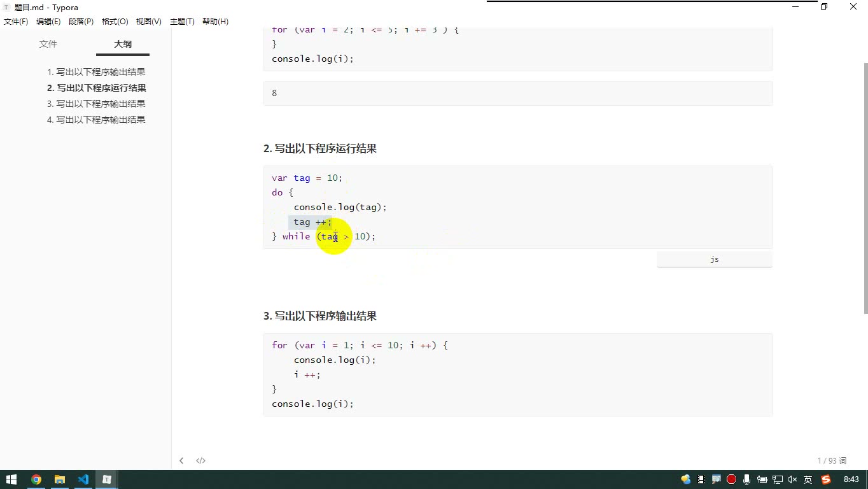
Task: Click the microphone tray icon
Action: pos(746,479)
